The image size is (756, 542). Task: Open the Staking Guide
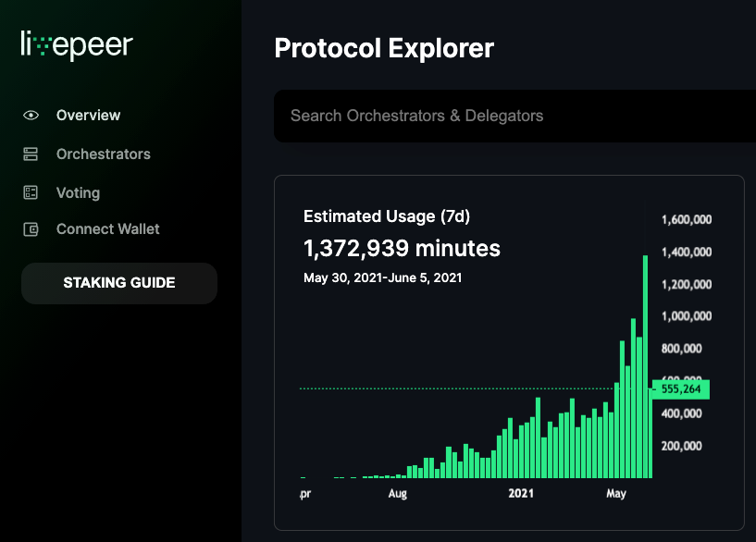[x=119, y=283]
